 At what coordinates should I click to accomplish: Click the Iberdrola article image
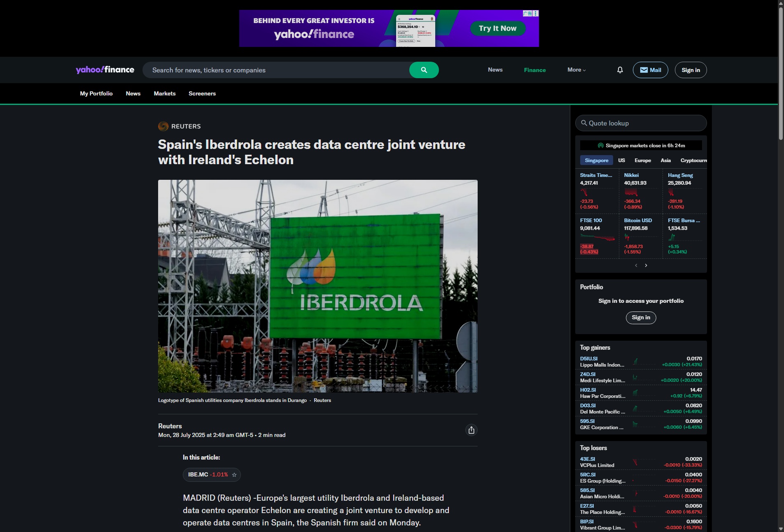pyautogui.click(x=317, y=286)
